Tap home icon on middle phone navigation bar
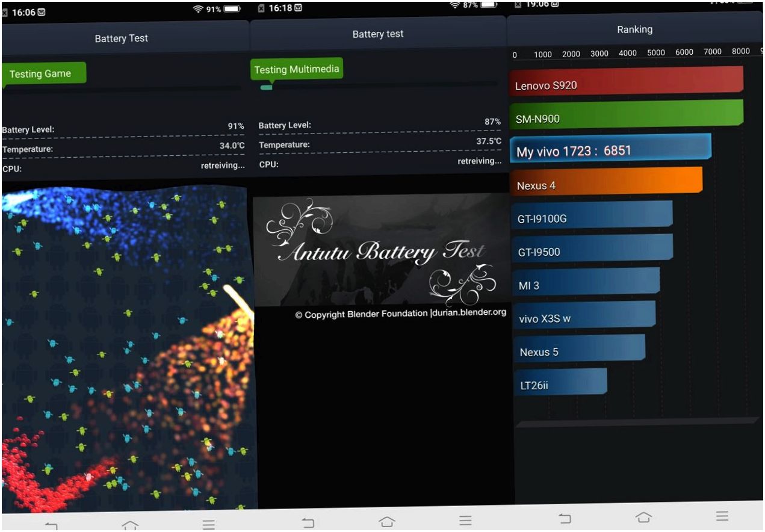 click(x=387, y=521)
